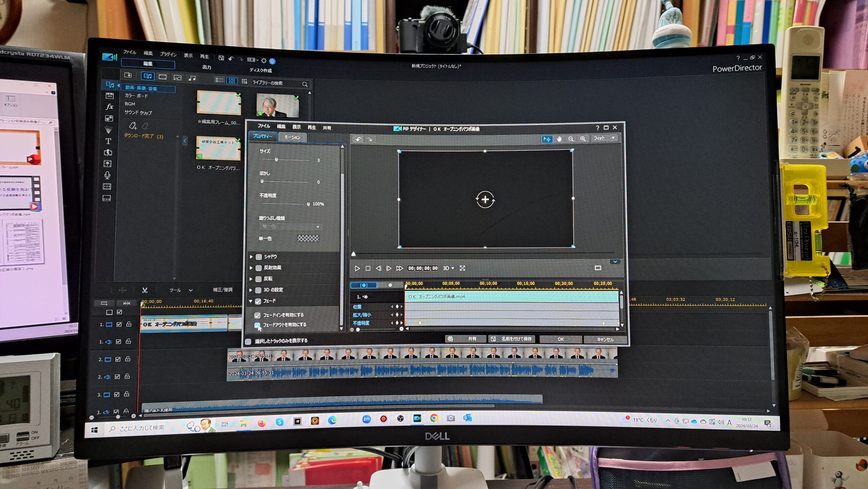The height and width of the screenshot is (489, 868).
Task: Play the PiP Designer preview
Action: pos(357,269)
